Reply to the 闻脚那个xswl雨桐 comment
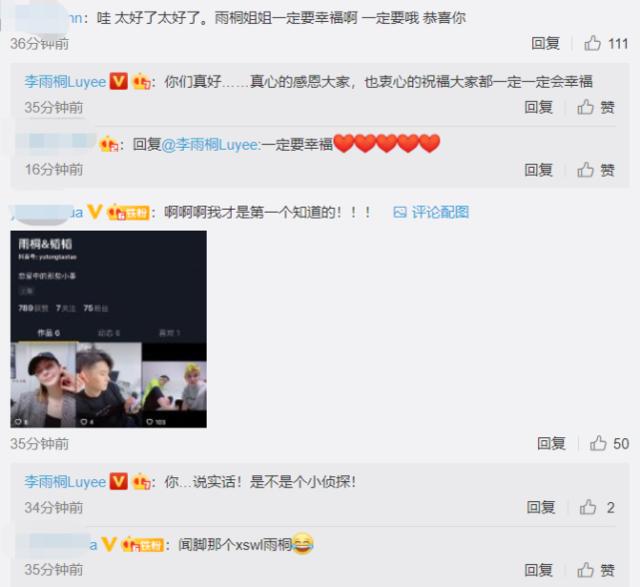Screen dimensions: 640x587 pyautogui.click(x=538, y=570)
